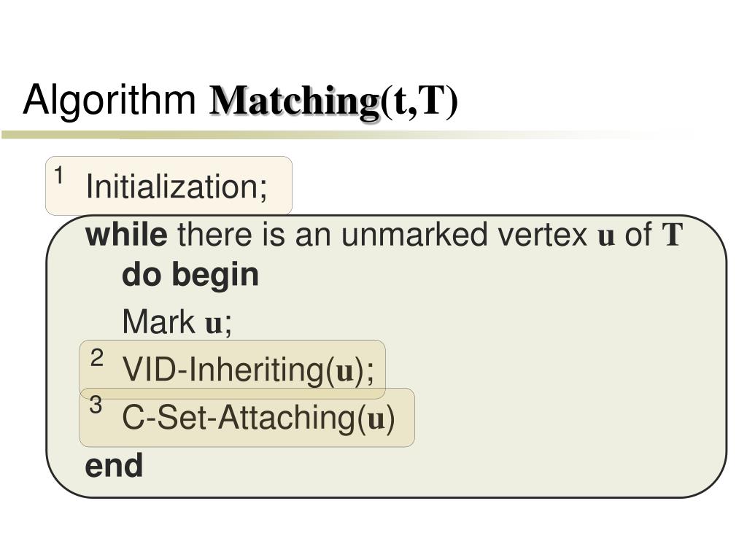
Task: Click bold u in 'vertex u of'
Action: pos(606,237)
